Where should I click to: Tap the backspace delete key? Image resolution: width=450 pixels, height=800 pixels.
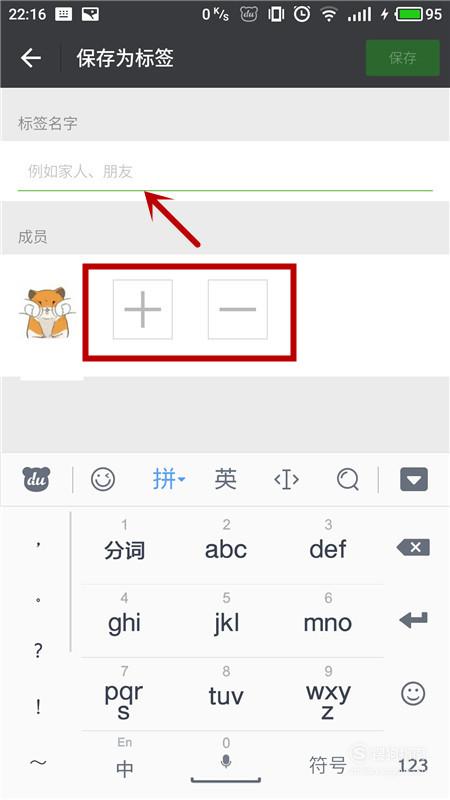(x=413, y=548)
